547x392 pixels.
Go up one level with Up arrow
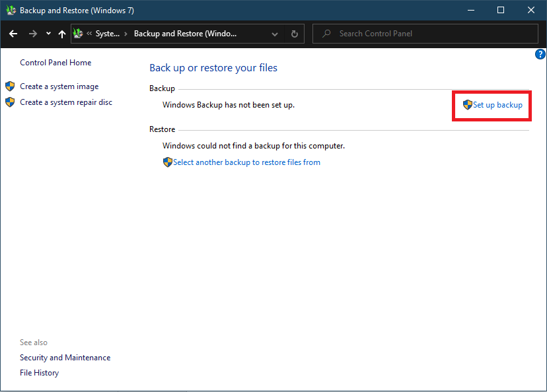[x=62, y=34]
